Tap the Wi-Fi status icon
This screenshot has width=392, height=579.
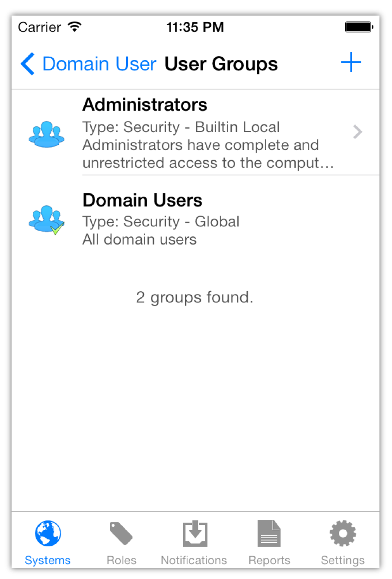tap(75, 27)
